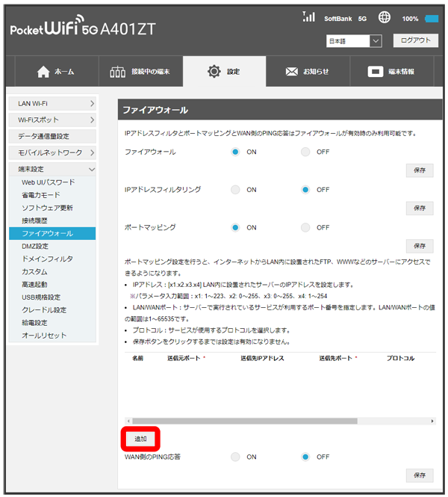Select ドメインフィルタ from the sidebar
The width and height of the screenshot is (448, 497).
47,259
